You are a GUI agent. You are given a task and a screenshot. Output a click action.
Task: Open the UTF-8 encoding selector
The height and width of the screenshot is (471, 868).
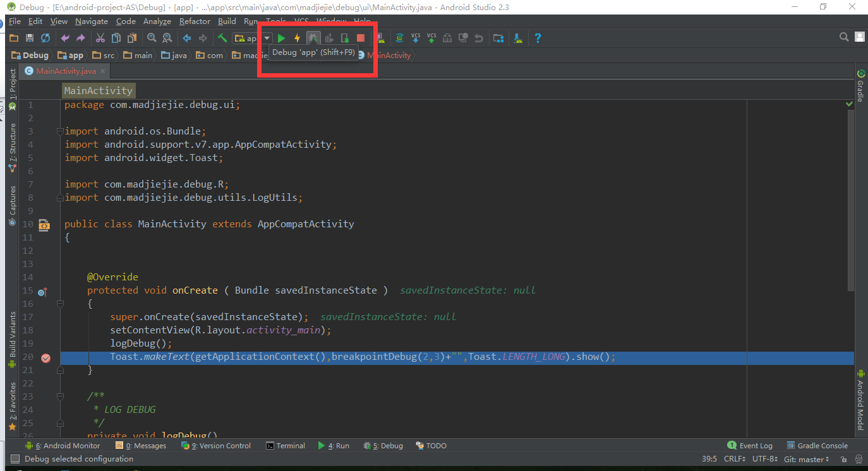[x=766, y=459]
